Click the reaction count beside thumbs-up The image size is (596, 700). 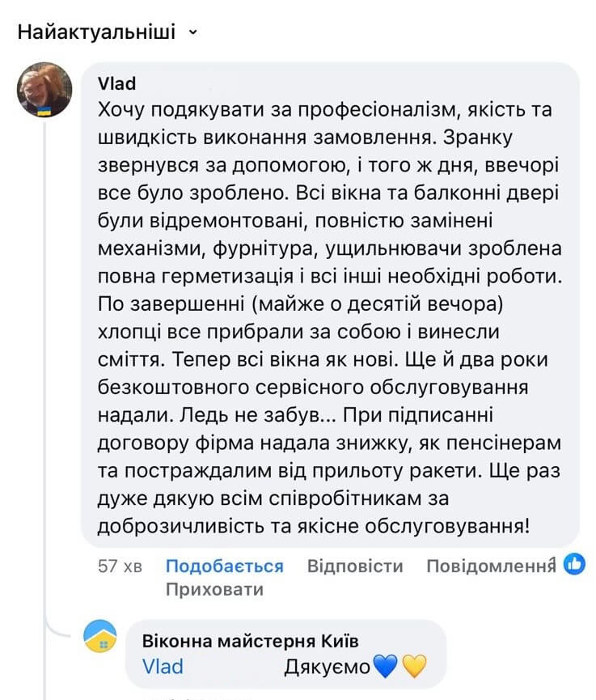tap(553, 559)
